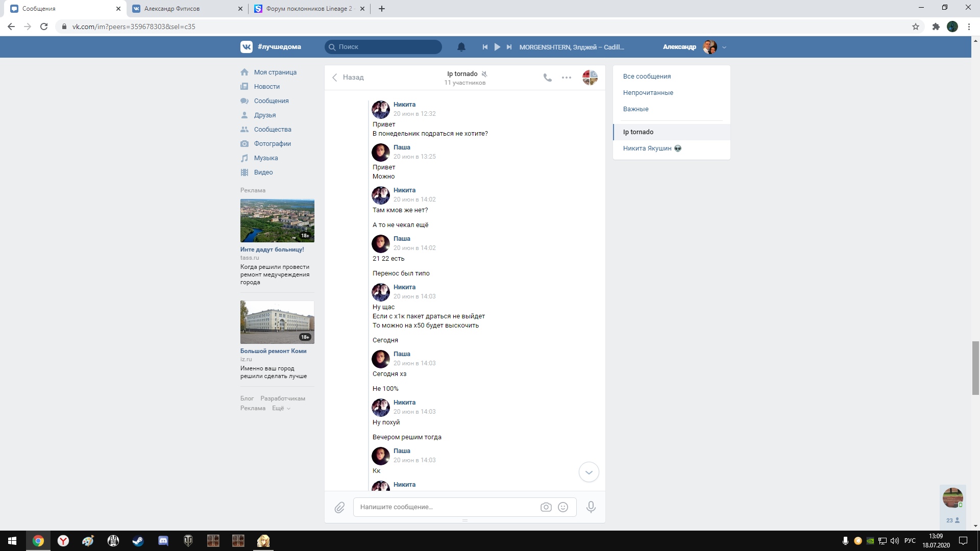The width and height of the screenshot is (980, 551).
Task: Open the Друзья sidebar link
Action: coord(264,115)
